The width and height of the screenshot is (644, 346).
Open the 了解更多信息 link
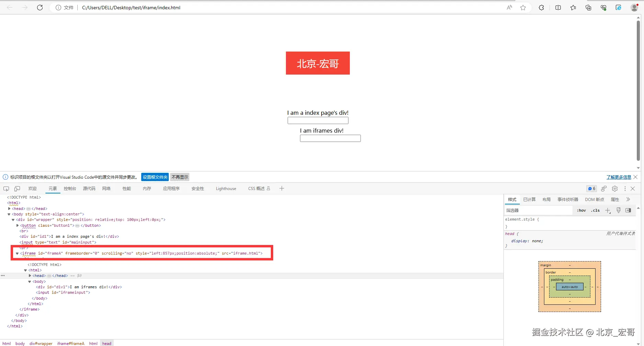619,177
